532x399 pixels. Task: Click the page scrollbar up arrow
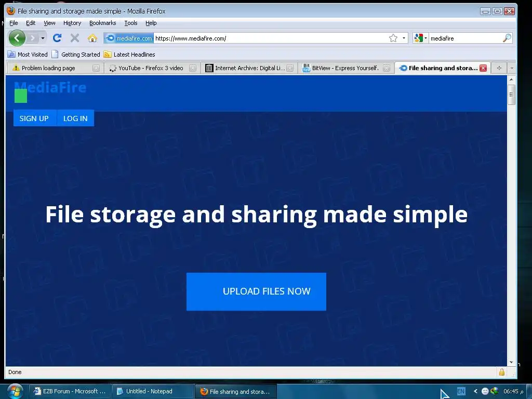pos(511,79)
